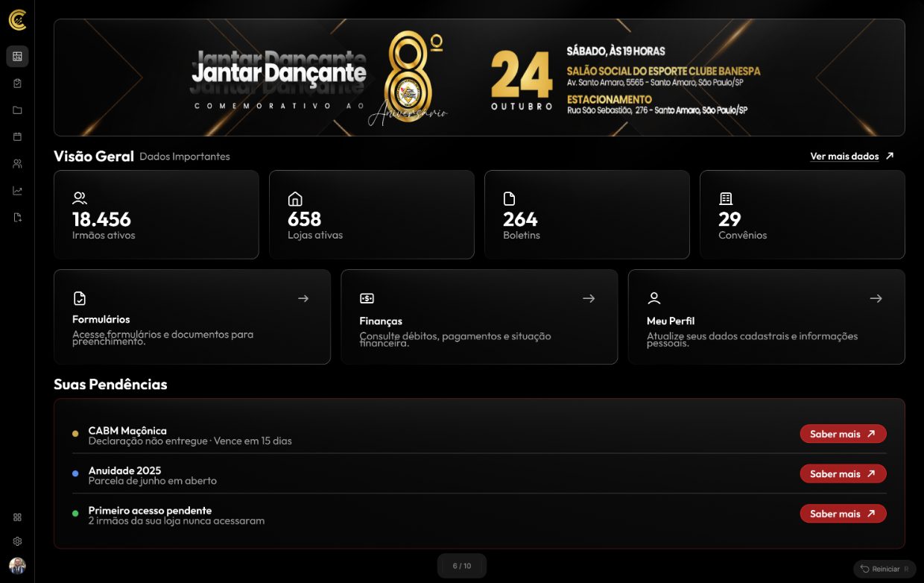Select the CABM Maçônica pending item title
The width and height of the screenshot is (924, 583).
[127, 431]
